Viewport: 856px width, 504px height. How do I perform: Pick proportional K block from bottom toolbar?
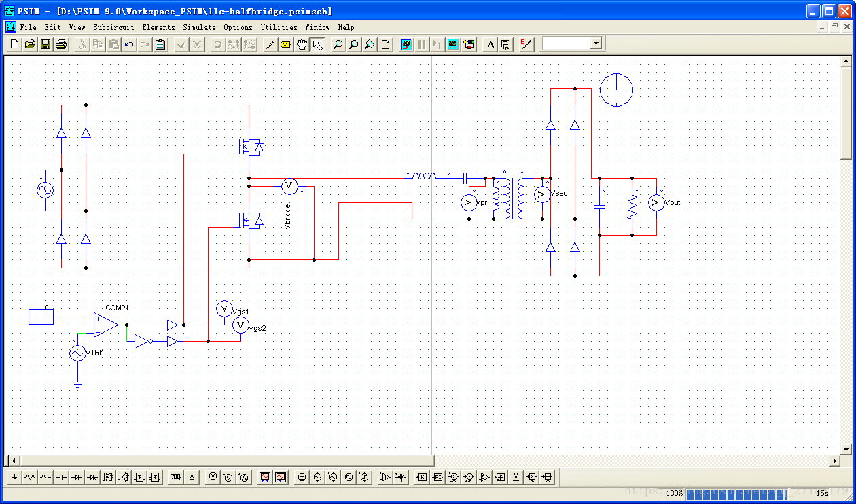coord(422,478)
